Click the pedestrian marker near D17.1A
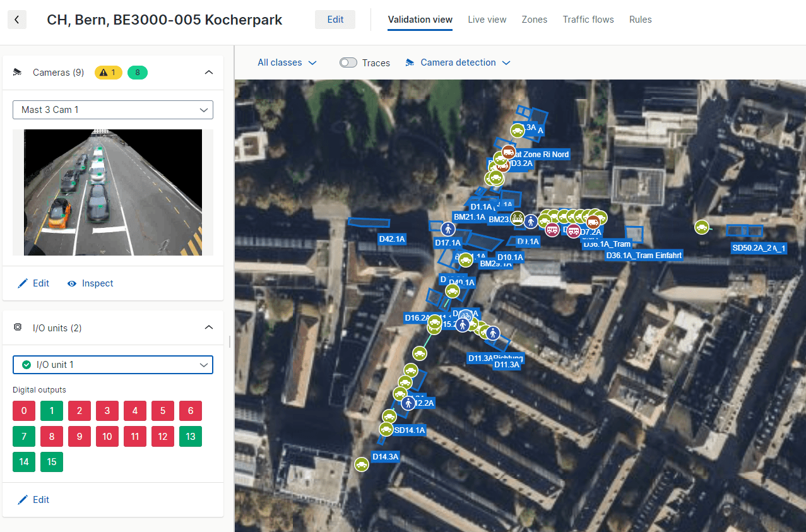Image resolution: width=806 pixels, height=532 pixels. coord(448,229)
